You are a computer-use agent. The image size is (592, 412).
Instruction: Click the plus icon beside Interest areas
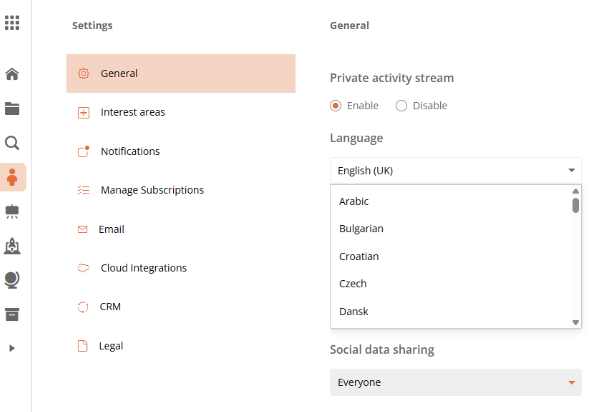click(83, 113)
